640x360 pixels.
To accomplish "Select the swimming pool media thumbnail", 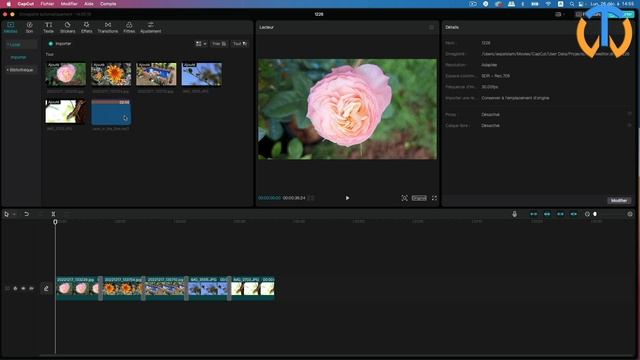I will pyautogui.click(x=156, y=74).
